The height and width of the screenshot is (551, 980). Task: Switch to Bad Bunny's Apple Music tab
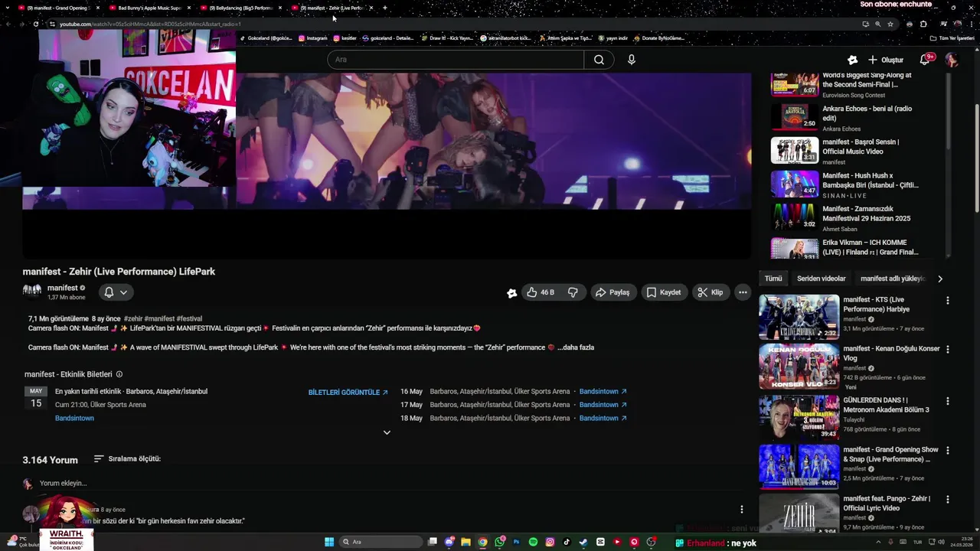149,8
